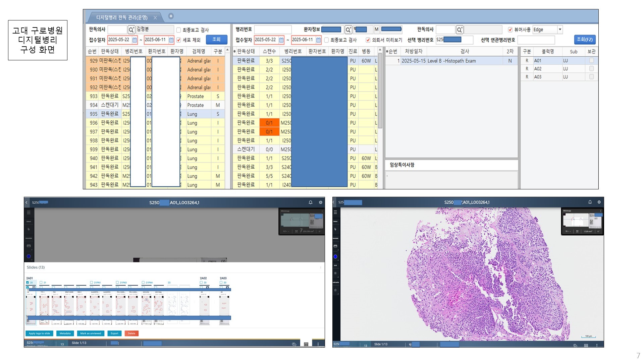Pick the blue annotation color circle in right viewer
Viewport: 644px width, 362px height.
point(335,256)
